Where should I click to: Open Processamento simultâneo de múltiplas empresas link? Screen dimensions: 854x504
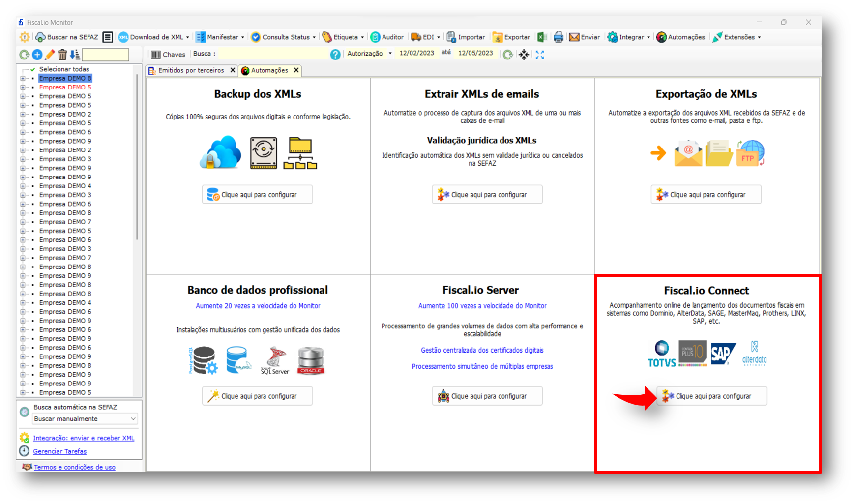pos(482,366)
